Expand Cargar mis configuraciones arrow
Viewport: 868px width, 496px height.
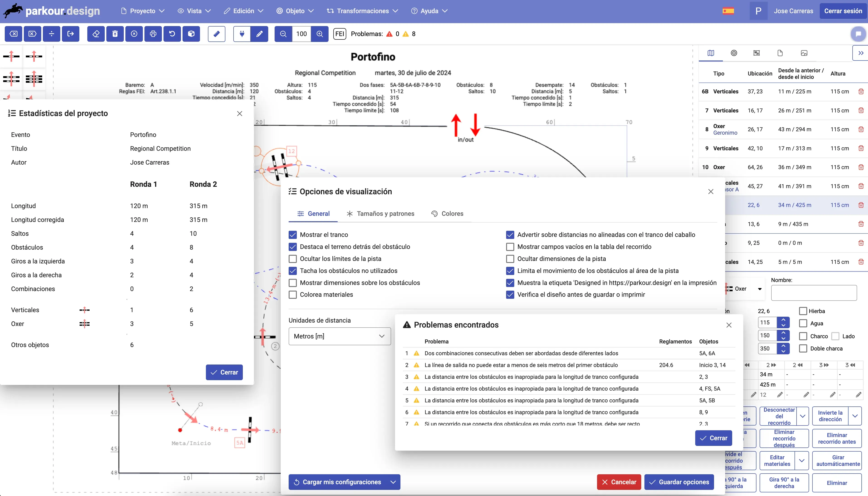pos(393,482)
